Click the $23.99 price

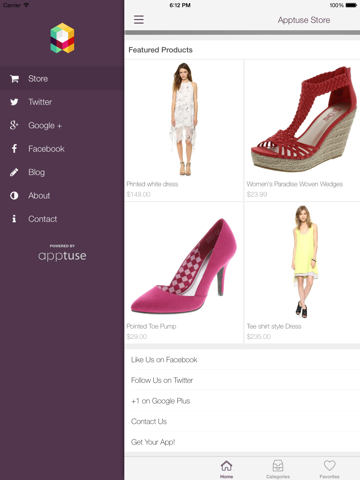click(x=257, y=194)
